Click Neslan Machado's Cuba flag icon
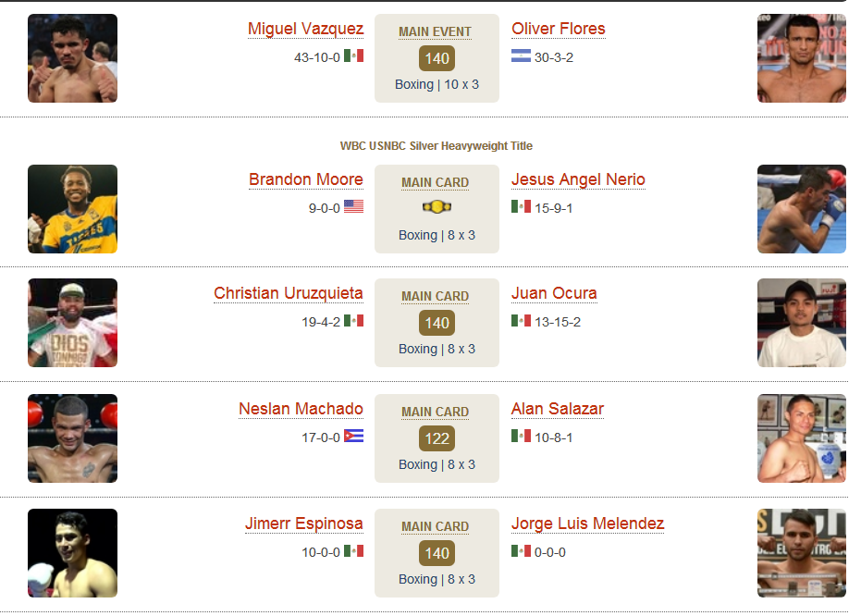Image resolution: width=861 pixels, height=616 pixels. point(353,436)
